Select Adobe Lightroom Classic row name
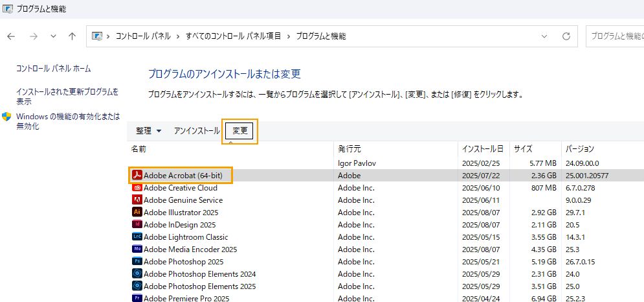Image resolution: width=644 pixels, height=302 pixels. click(x=186, y=237)
